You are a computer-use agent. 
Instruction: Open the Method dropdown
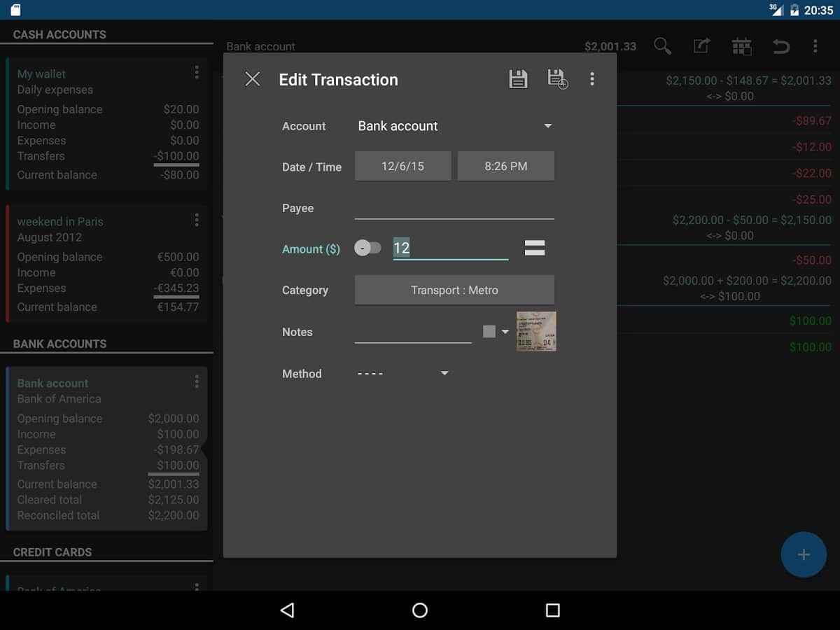pyautogui.click(x=403, y=374)
